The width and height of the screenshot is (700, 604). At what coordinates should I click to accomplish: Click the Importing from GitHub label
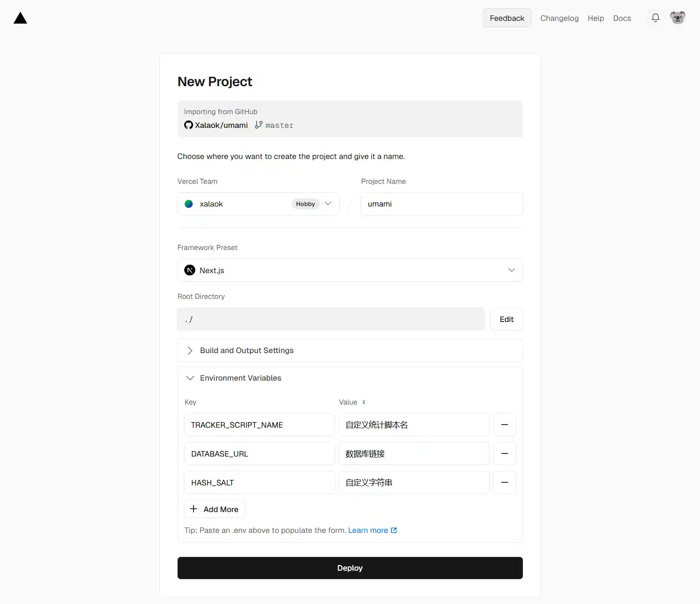pyautogui.click(x=221, y=112)
